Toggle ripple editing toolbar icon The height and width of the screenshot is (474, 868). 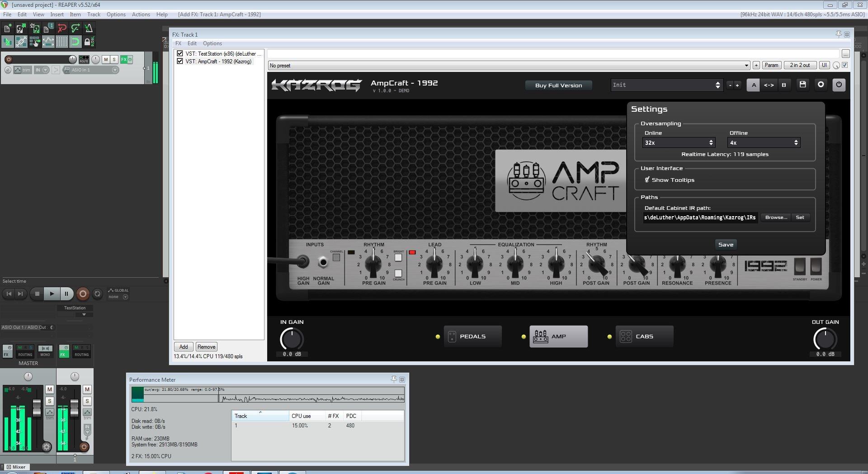pos(34,42)
